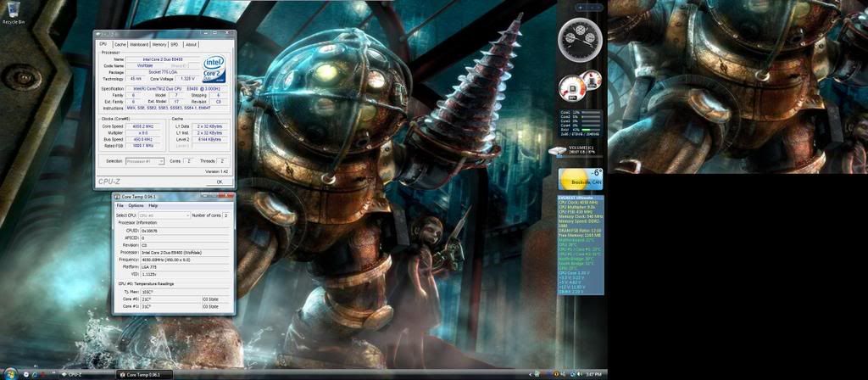Image resolution: width=868 pixels, height=380 pixels.
Task: Click the sidebar add gadgets plus button
Action: click(580, 7)
